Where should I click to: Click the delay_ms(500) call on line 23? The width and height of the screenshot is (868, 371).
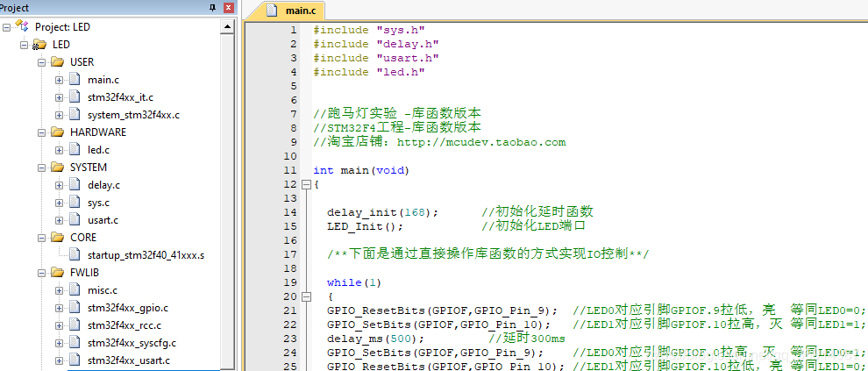375,339
